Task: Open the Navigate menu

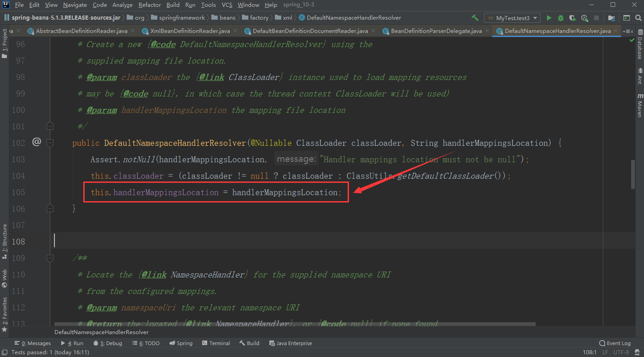Action: [75, 5]
